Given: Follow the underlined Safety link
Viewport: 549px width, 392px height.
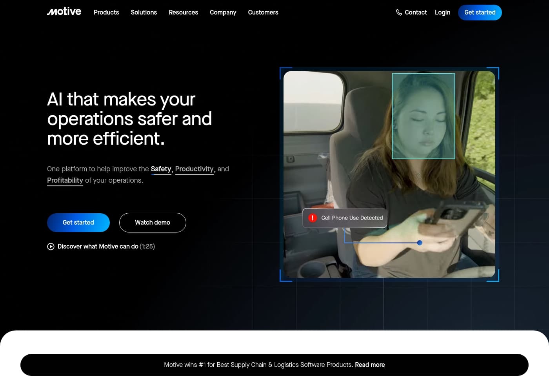Looking at the screenshot, I should click(161, 169).
